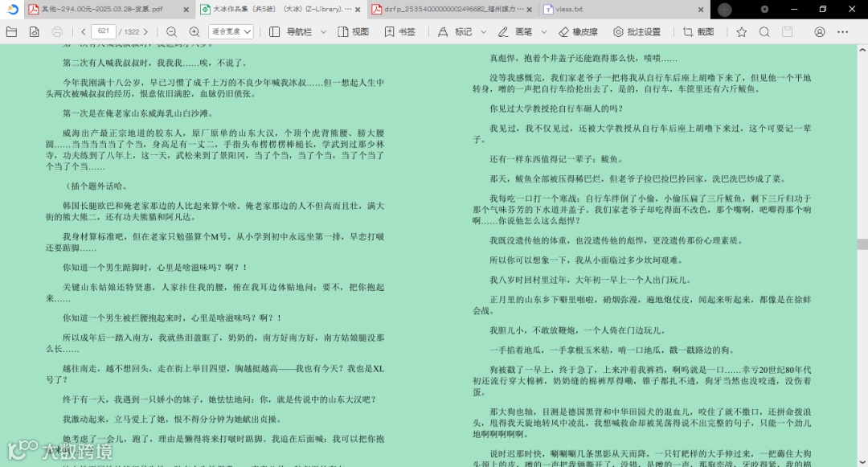Open the 视图 view options

tap(353, 32)
